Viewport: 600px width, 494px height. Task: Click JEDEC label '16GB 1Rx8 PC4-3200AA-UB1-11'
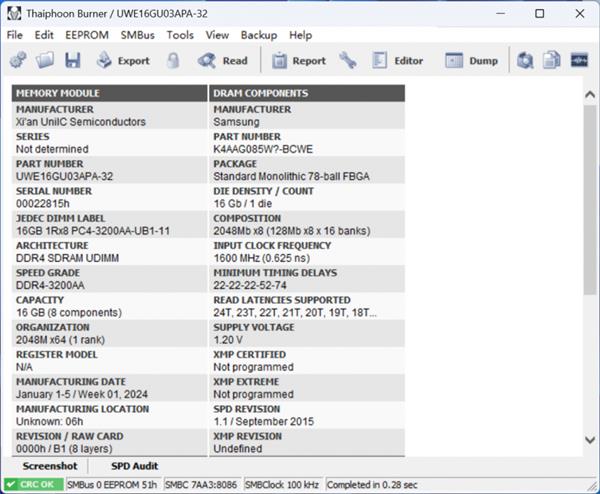tap(93, 231)
